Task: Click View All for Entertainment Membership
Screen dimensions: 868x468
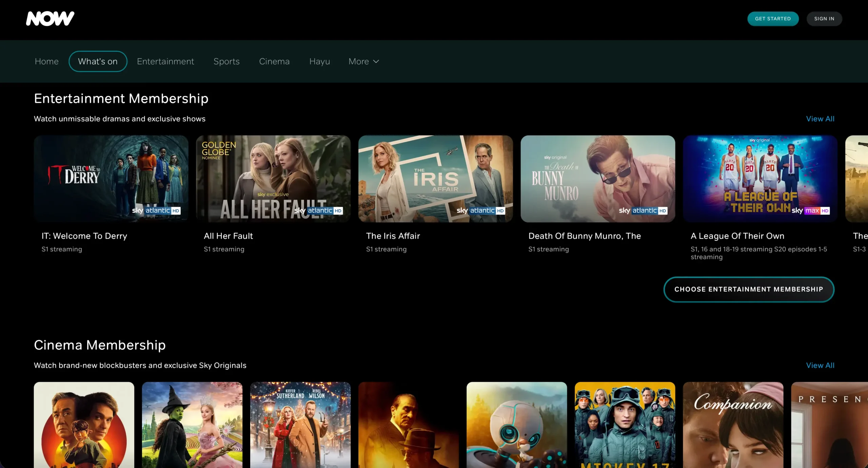Action: click(820, 118)
